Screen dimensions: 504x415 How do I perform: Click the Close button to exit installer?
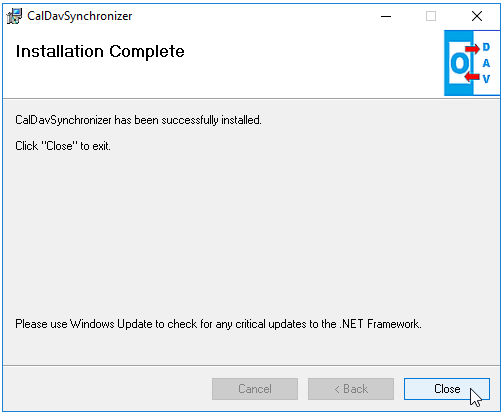tap(447, 389)
